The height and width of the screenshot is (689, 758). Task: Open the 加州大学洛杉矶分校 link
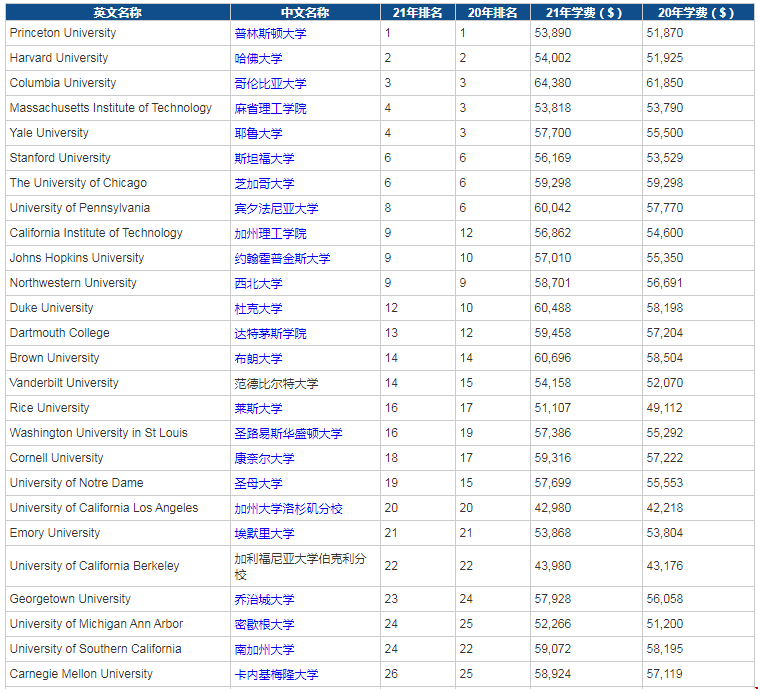point(288,509)
